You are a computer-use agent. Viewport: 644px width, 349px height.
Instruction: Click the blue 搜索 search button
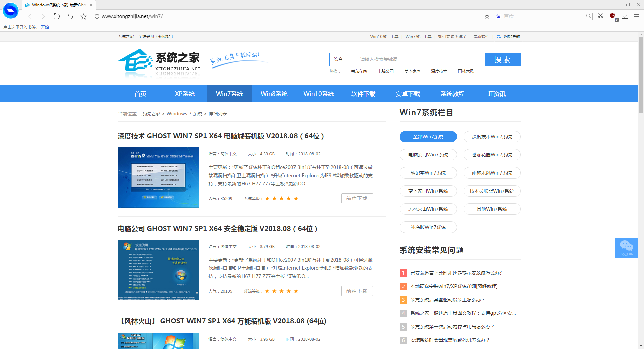[x=502, y=59]
